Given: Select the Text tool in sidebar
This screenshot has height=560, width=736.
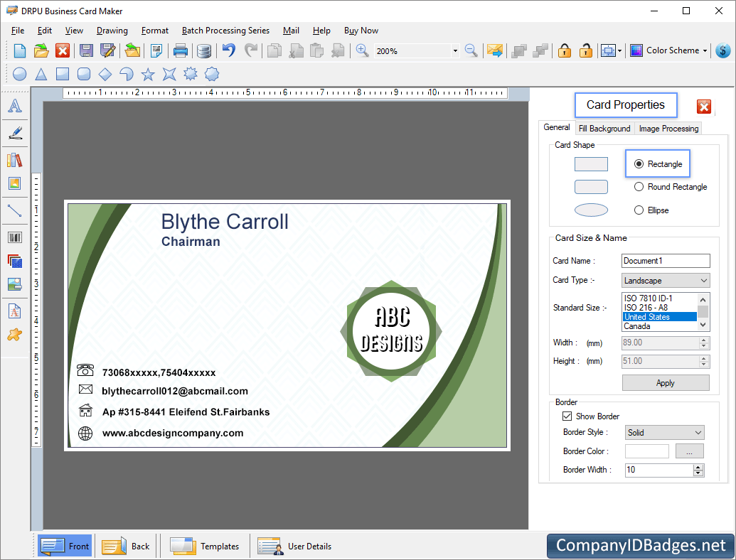Looking at the screenshot, I should (14, 106).
